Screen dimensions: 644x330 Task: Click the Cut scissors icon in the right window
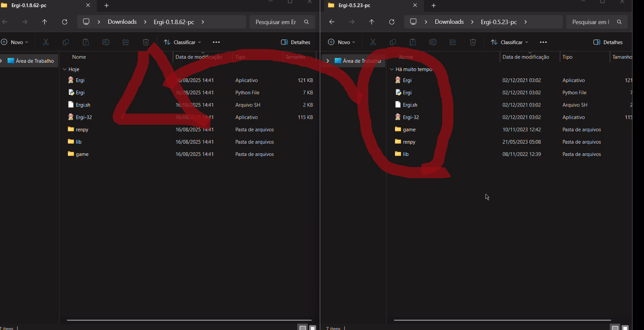pos(373,42)
